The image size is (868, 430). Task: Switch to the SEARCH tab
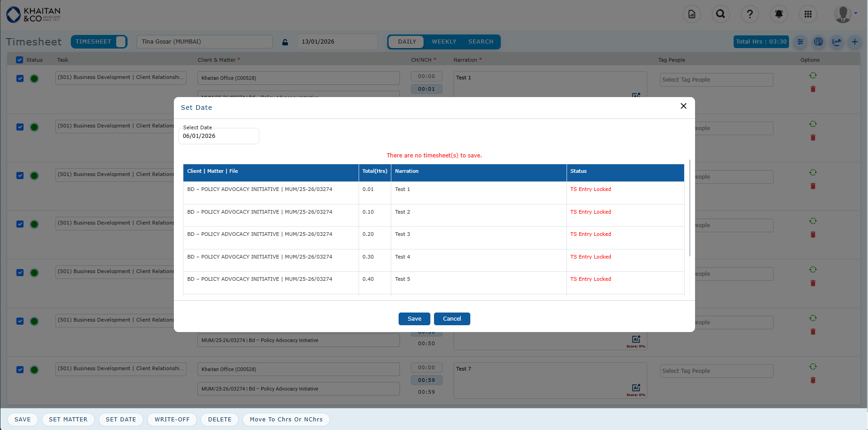click(x=480, y=42)
